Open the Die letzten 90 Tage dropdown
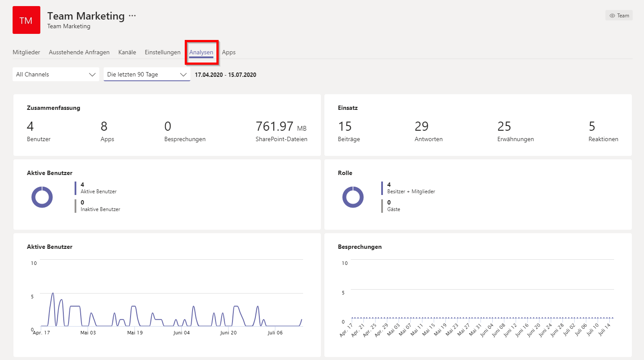644x360 pixels. pyautogui.click(x=147, y=74)
